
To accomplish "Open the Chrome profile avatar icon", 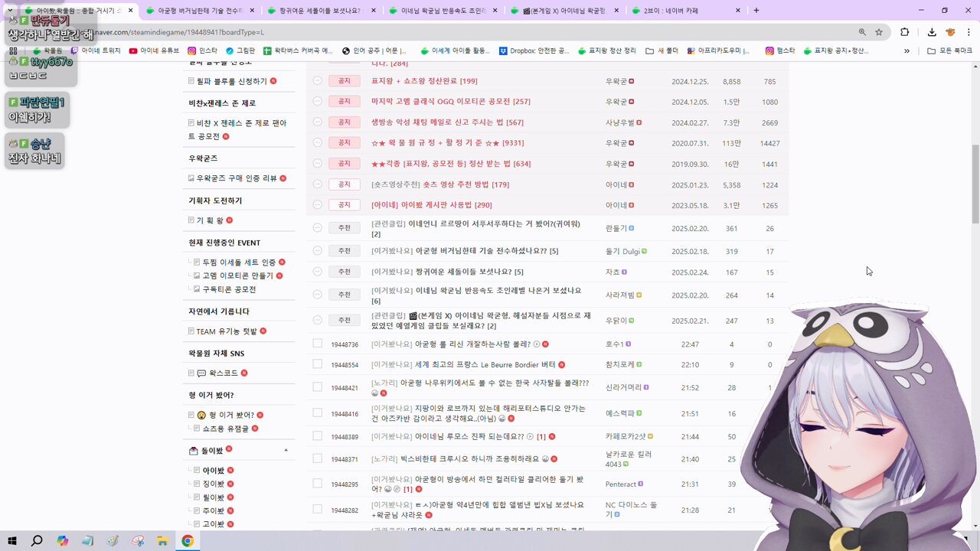I will (950, 32).
